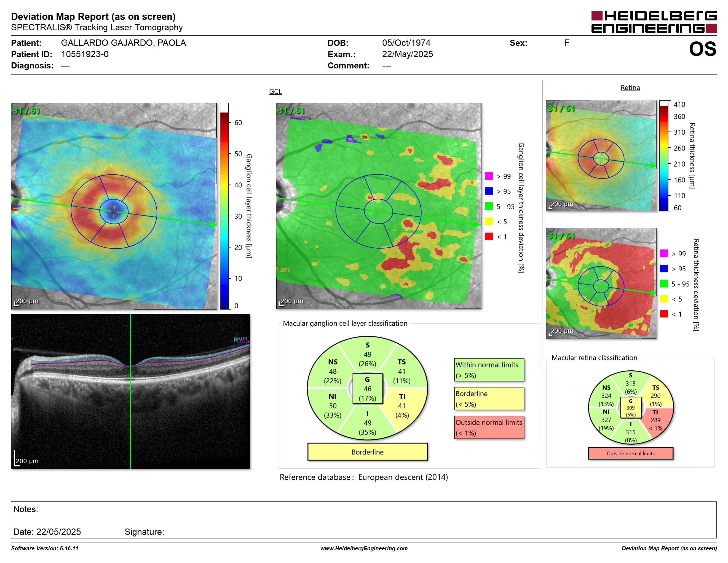Image resolution: width=728 pixels, height=563 pixels.
Task: Click the red < 1 swatch in Retina legend
Action: pyautogui.click(x=664, y=314)
